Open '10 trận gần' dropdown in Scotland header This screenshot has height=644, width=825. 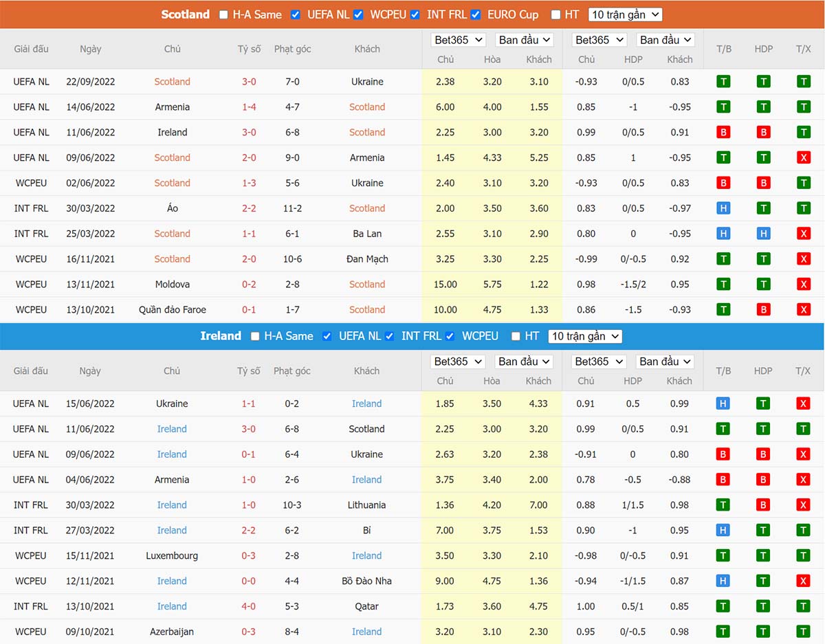[625, 14]
